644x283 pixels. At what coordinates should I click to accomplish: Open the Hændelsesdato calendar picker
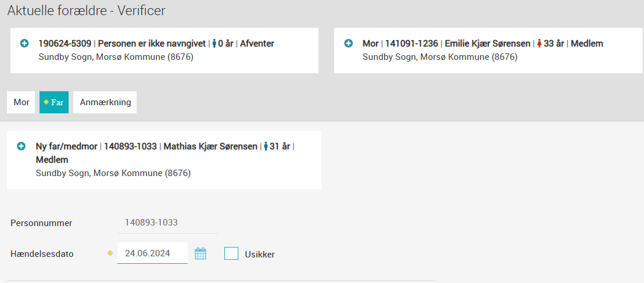point(200,253)
